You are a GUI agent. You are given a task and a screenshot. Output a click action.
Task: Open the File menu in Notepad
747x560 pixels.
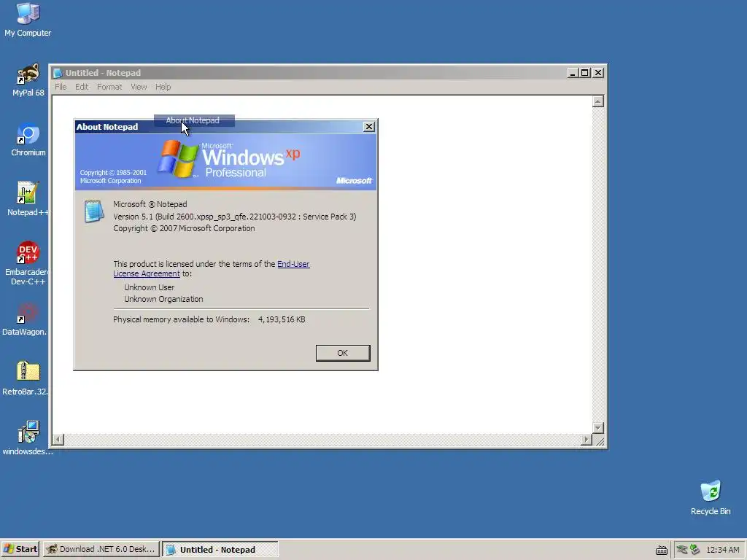click(61, 87)
